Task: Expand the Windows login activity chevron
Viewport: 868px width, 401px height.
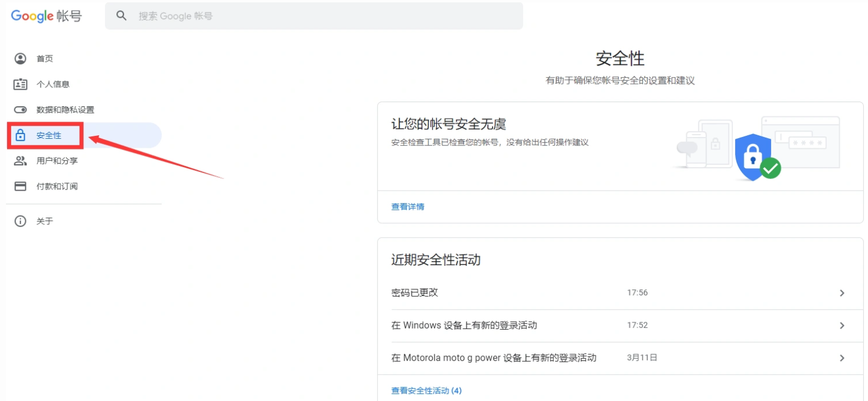Action: click(x=842, y=325)
